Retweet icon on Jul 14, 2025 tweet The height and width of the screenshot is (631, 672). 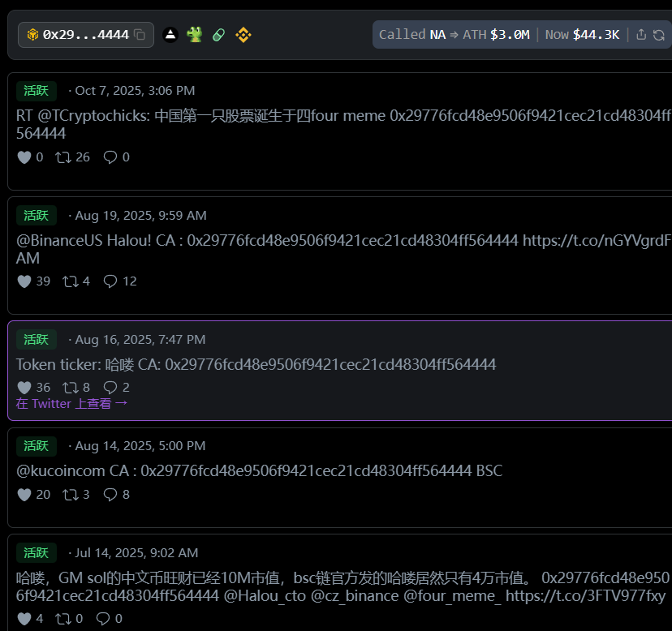63,619
